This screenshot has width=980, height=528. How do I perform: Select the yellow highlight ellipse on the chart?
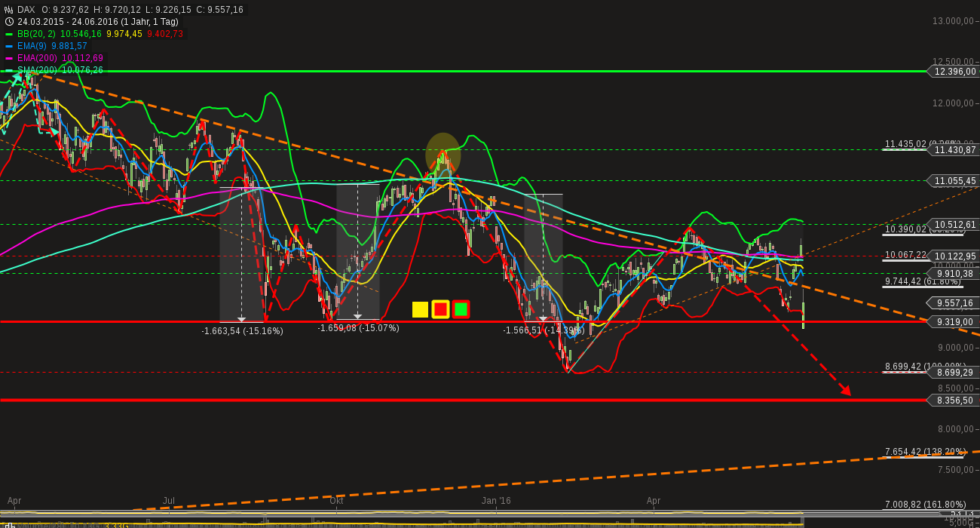[443, 153]
